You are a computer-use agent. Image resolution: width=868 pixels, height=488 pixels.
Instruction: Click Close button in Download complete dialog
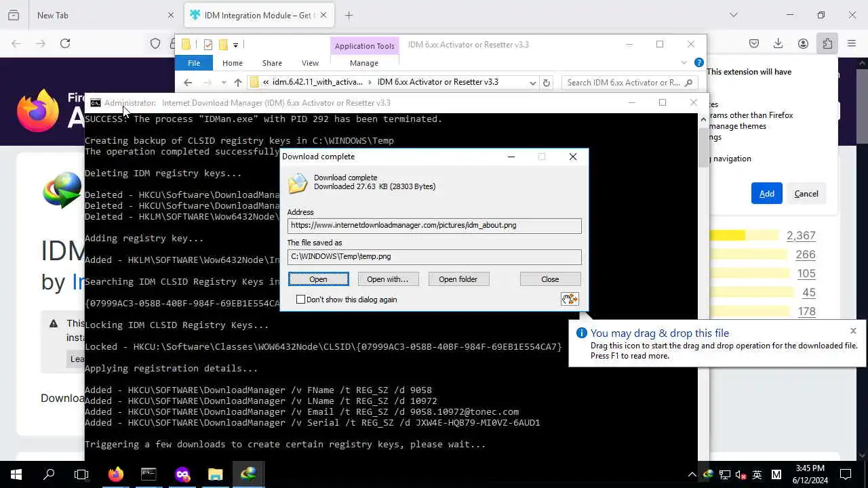tap(551, 279)
